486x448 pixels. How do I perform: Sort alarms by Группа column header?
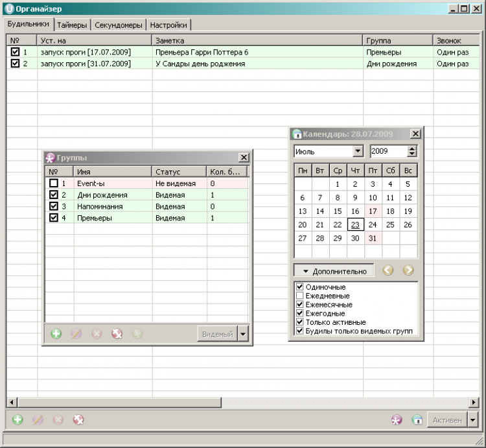click(398, 41)
